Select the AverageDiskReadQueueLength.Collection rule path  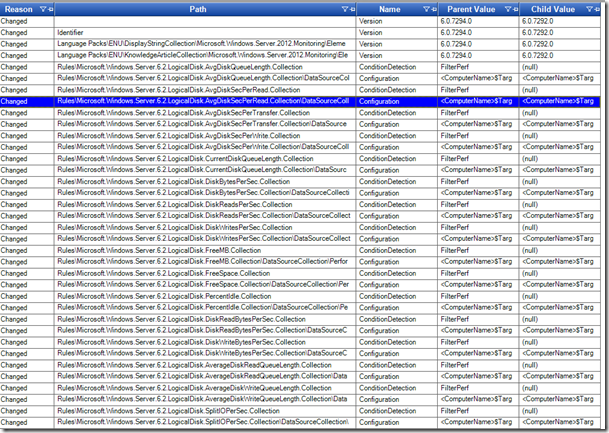click(205, 365)
